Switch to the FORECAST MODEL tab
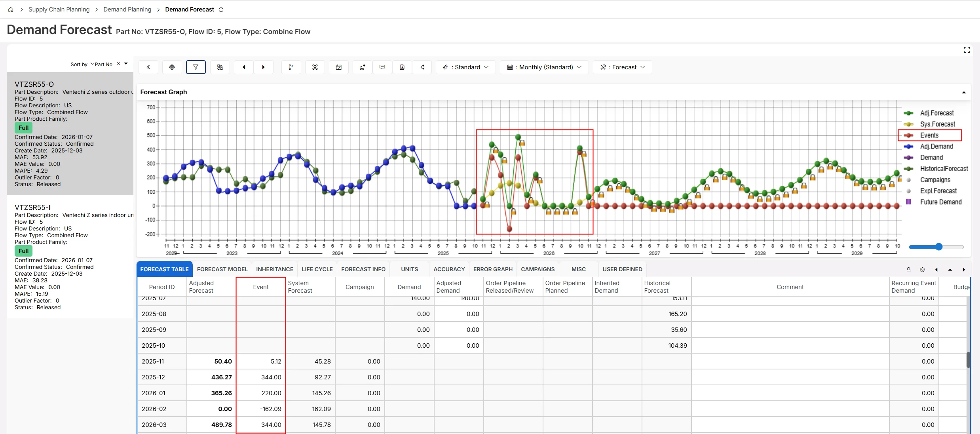The height and width of the screenshot is (434, 980). point(222,269)
